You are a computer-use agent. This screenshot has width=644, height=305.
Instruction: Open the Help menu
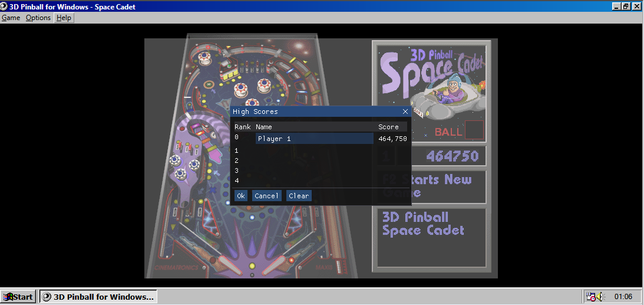coord(64,18)
